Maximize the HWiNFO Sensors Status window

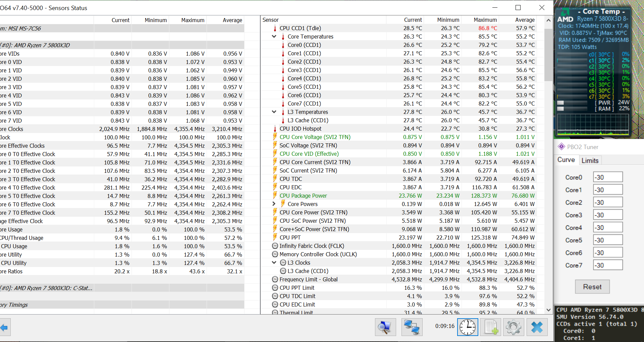click(x=518, y=8)
